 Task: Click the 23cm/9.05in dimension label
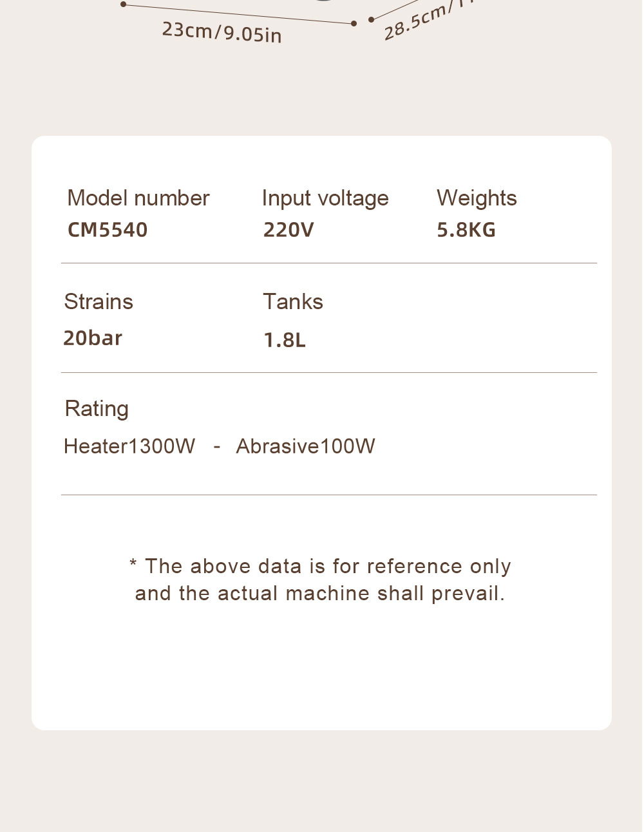click(222, 32)
